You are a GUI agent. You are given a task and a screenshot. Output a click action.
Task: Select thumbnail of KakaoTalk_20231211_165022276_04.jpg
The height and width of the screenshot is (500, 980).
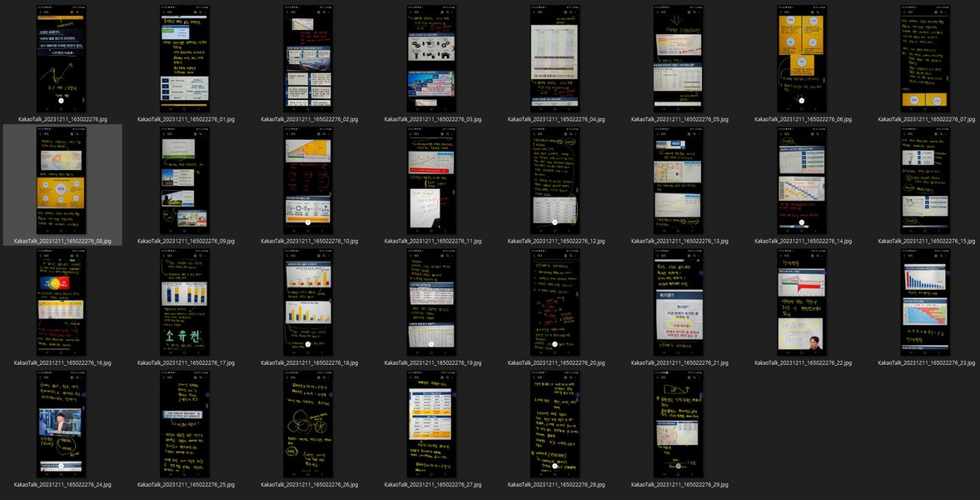(x=555, y=59)
